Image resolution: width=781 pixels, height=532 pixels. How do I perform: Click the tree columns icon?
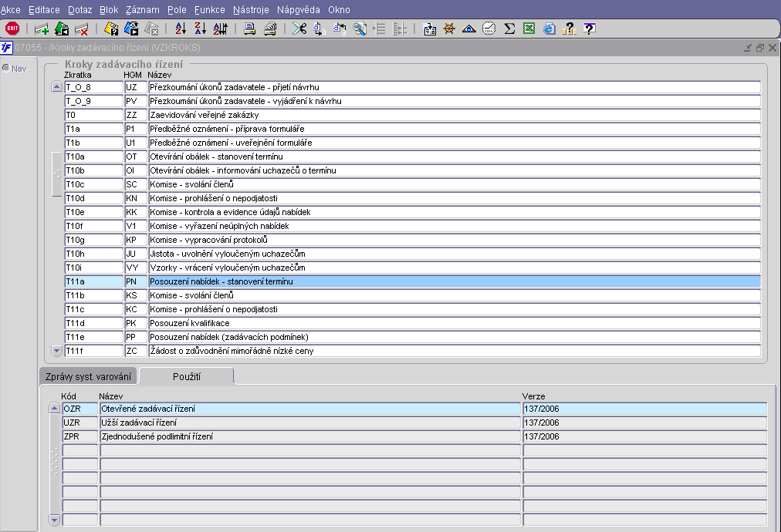pos(400,29)
